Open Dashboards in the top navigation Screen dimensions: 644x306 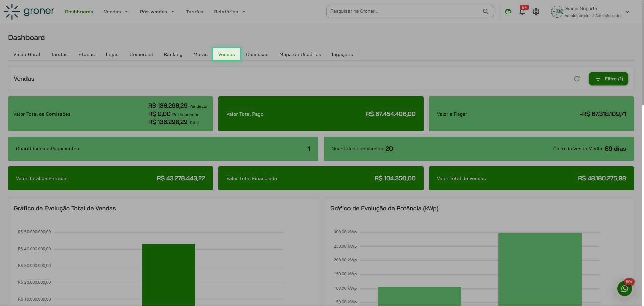pos(79,12)
